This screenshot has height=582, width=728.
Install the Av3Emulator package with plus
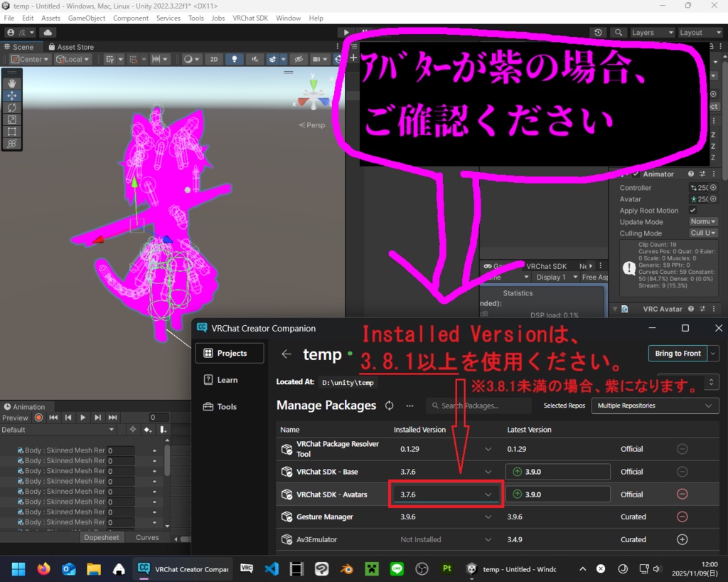point(682,539)
